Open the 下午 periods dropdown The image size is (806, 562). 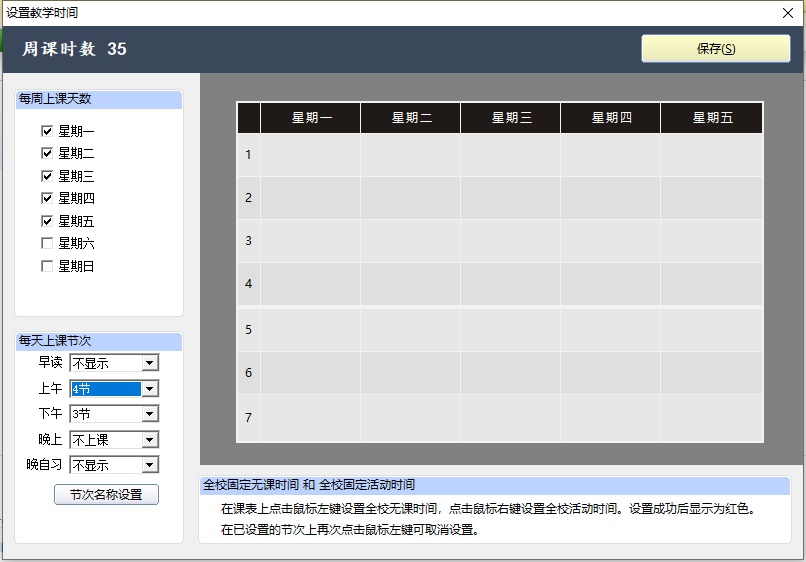(150, 414)
